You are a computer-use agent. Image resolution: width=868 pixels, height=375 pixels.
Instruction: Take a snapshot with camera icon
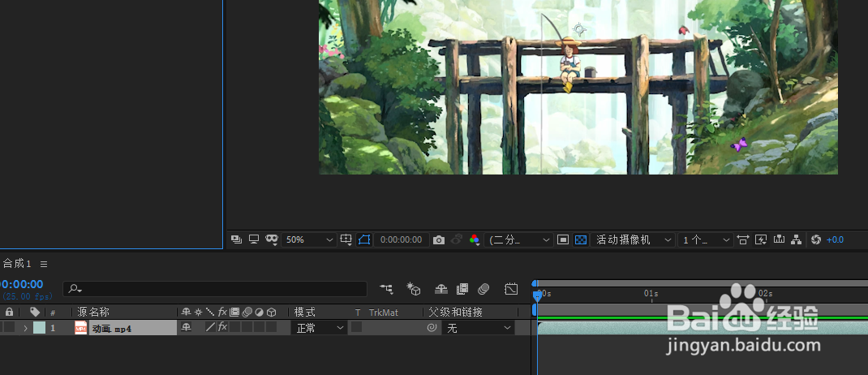click(x=439, y=239)
